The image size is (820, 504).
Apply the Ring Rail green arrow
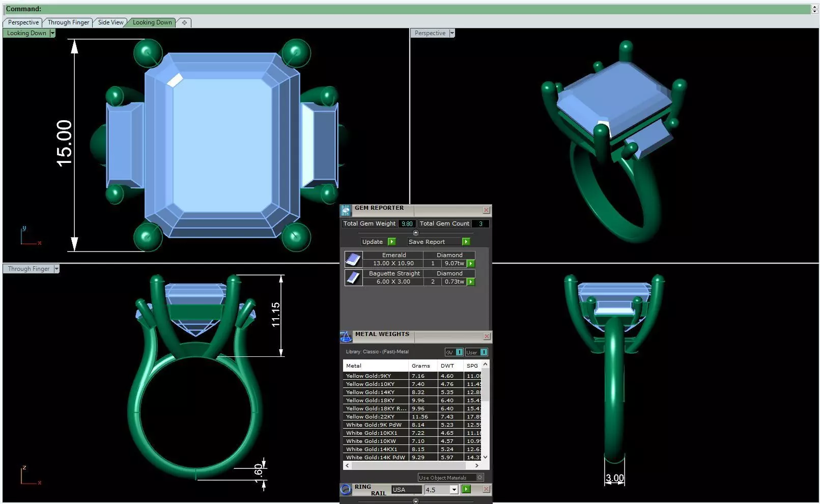(466, 489)
